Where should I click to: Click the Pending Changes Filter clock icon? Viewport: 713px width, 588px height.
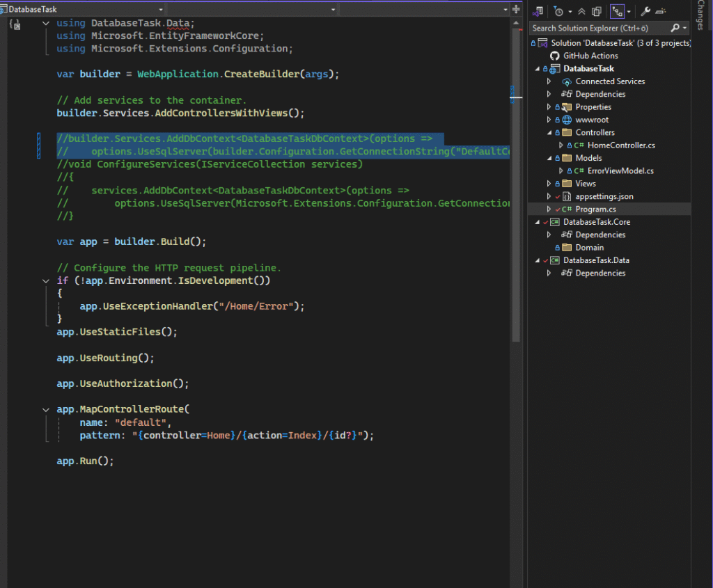pyautogui.click(x=558, y=11)
